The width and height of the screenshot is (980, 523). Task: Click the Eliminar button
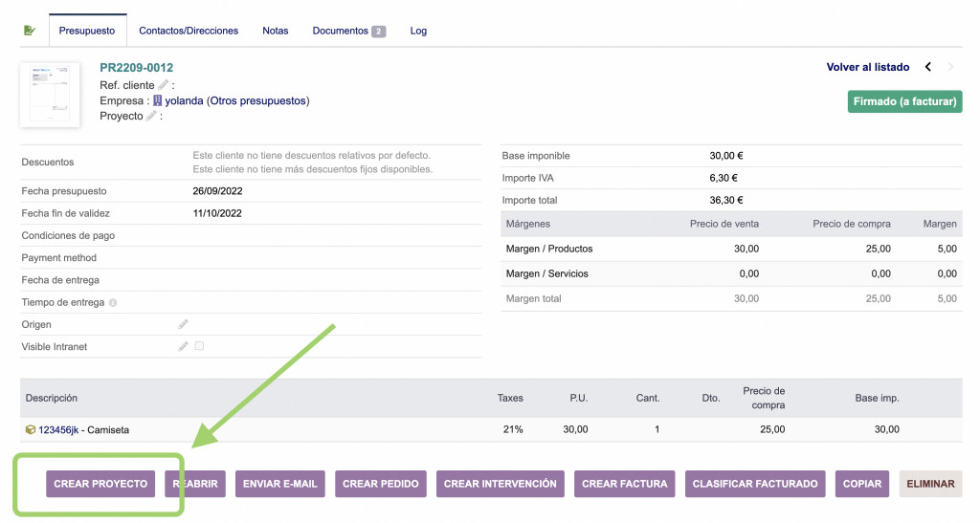point(930,484)
